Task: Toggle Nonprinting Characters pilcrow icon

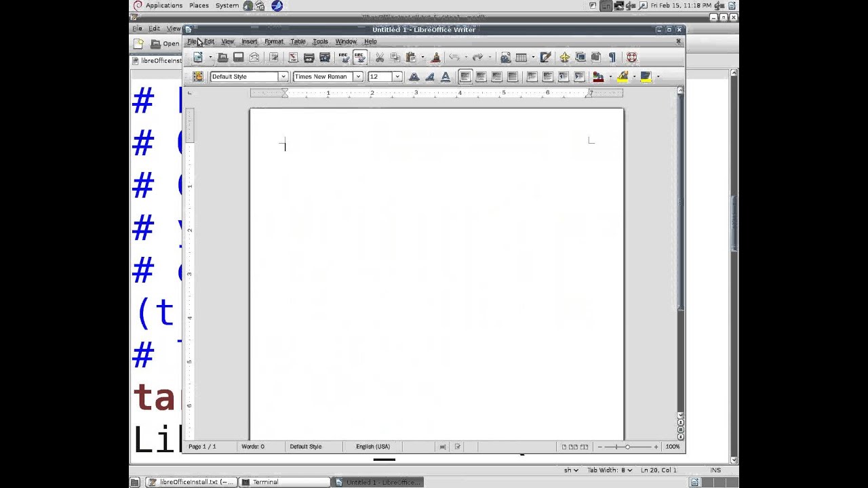Action: click(x=612, y=57)
